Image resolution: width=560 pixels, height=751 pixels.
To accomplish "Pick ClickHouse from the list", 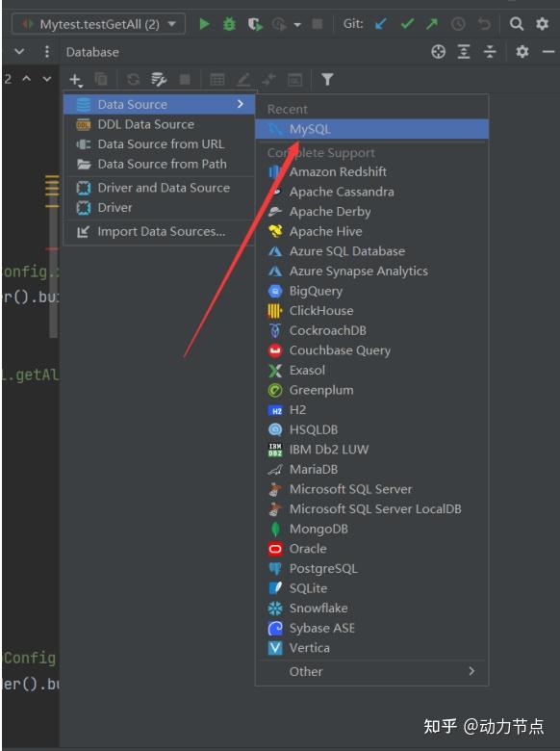I will [x=372, y=310].
